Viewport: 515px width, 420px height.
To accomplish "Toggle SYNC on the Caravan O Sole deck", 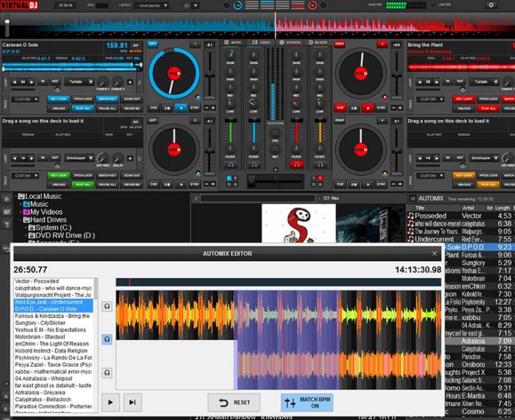I will pyautogui.click(x=195, y=108).
